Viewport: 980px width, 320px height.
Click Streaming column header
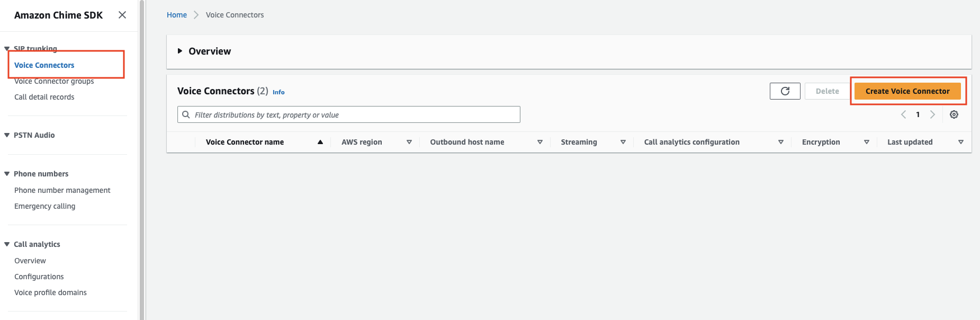pyautogui.click(x=579, y=142)
